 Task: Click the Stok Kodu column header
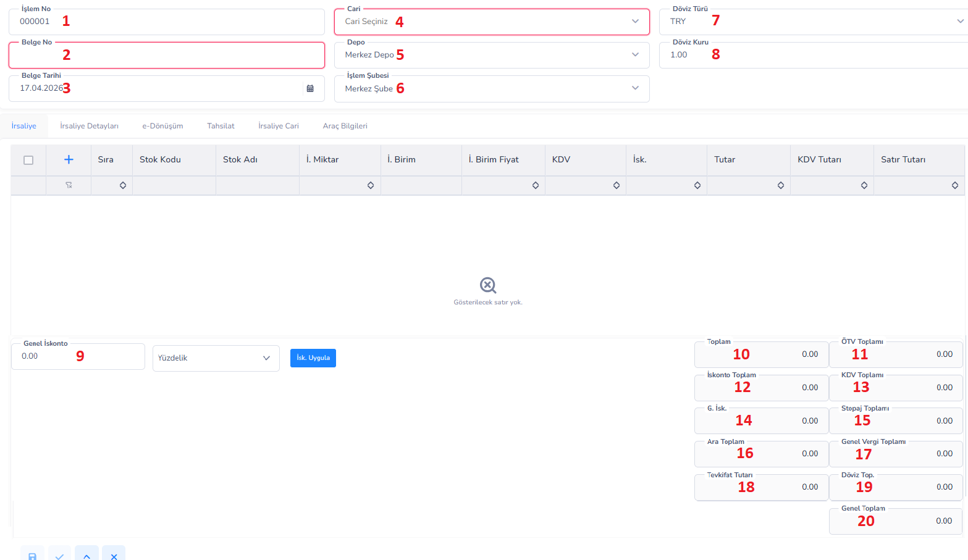click(x=161, y=160)
